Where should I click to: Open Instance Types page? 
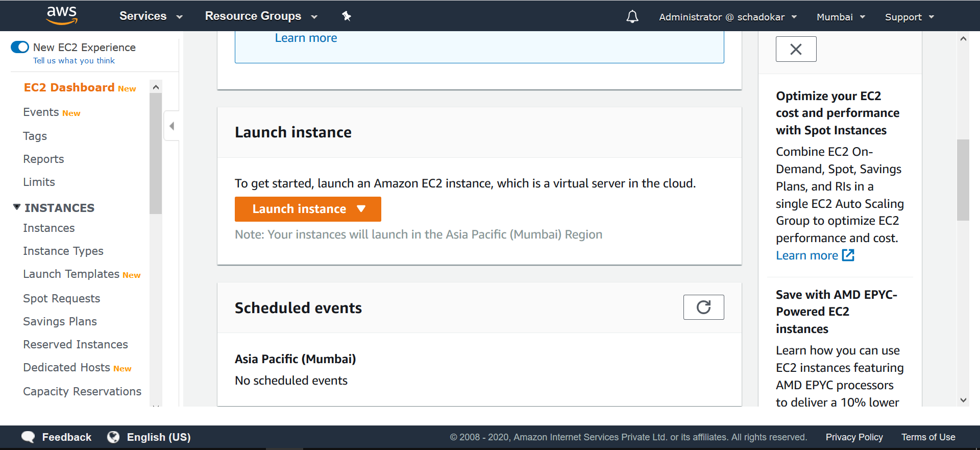pos(63,251)
